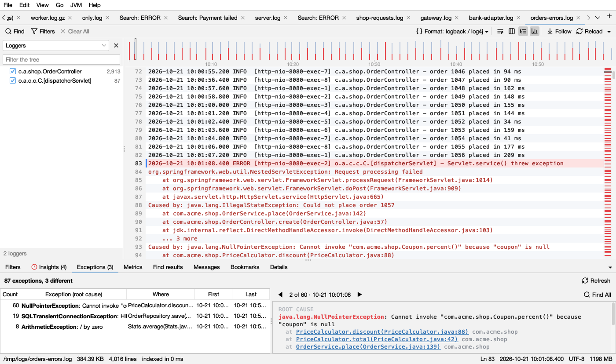The width and height of the screenshot is (616, 364).
Task: Click the Find magnifier button
Action: (x=15, y=31)
